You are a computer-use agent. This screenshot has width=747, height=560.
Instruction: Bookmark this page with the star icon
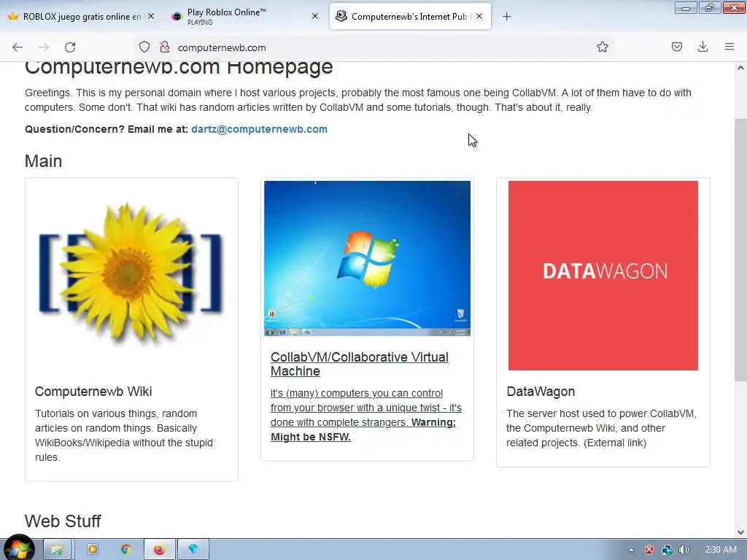click(x=602, y=47)
